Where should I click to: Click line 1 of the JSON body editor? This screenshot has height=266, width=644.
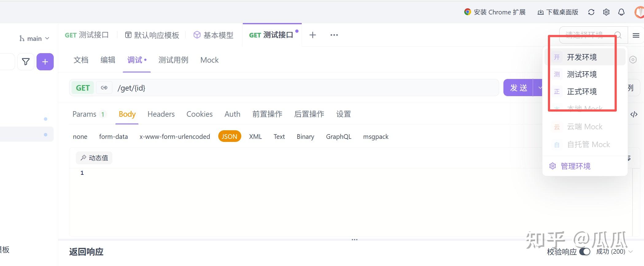point(356,173)
